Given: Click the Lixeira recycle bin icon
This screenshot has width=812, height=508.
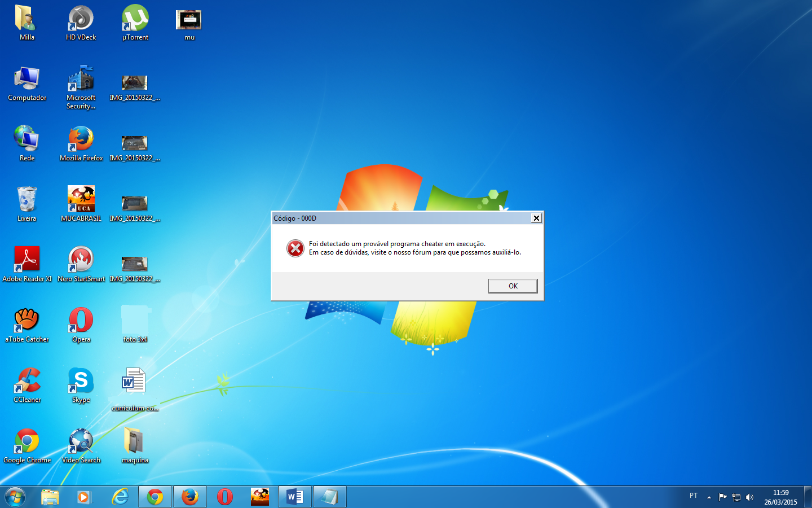Looking at the screenshot, I should coord(27,199).
